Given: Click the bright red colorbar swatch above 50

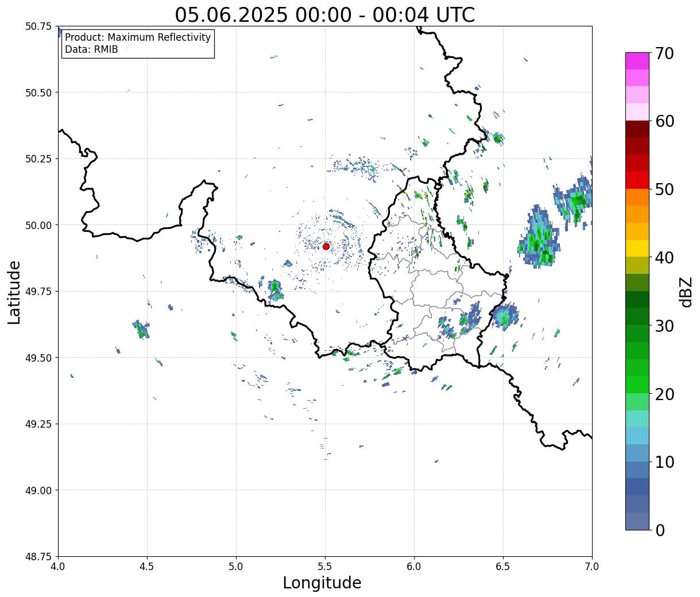Looking at the screenshot, I should coord(637,180).
